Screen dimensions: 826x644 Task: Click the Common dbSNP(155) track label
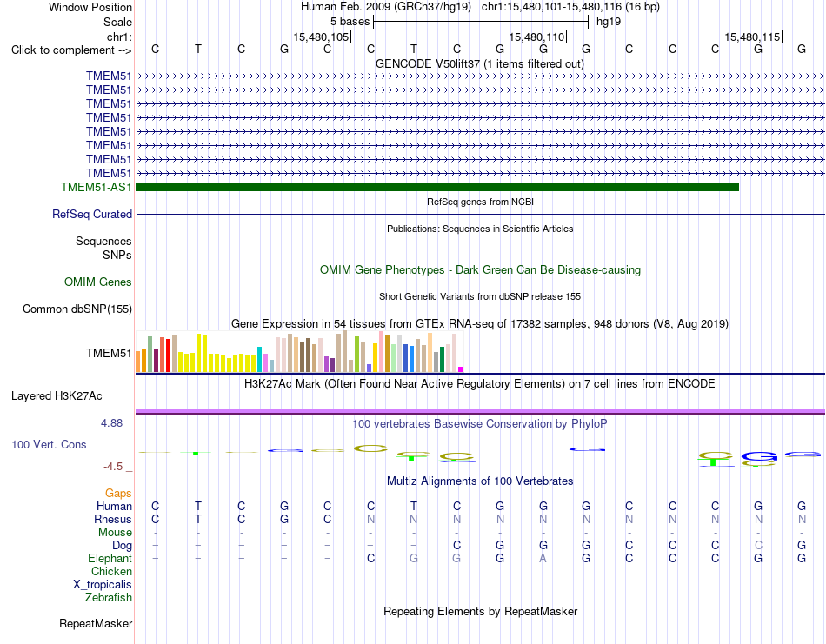77,309
